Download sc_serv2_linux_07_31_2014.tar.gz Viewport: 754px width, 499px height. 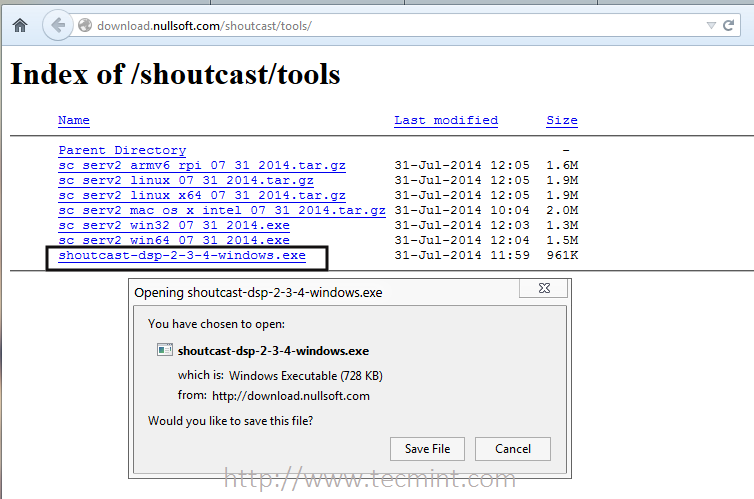[x=186, y=180]
